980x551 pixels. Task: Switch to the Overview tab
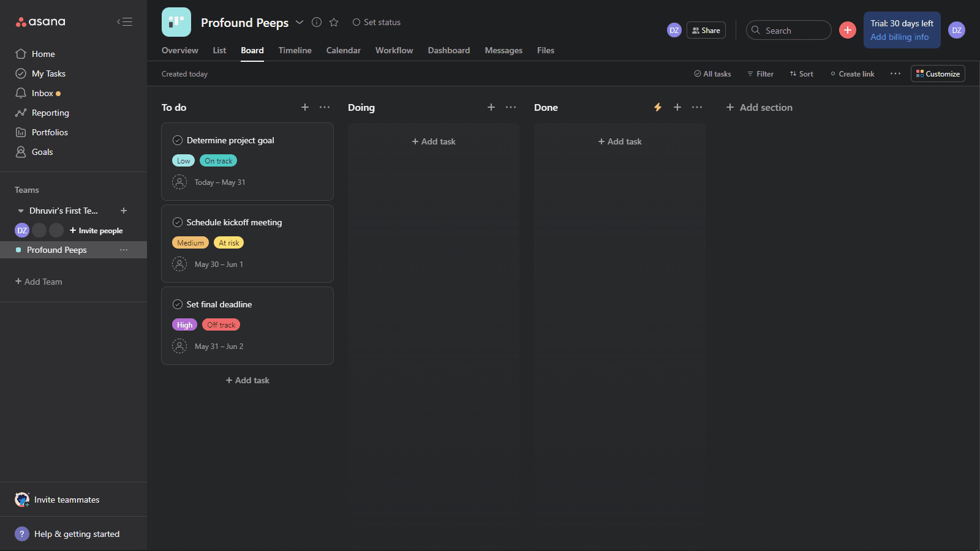click(180, 50)
